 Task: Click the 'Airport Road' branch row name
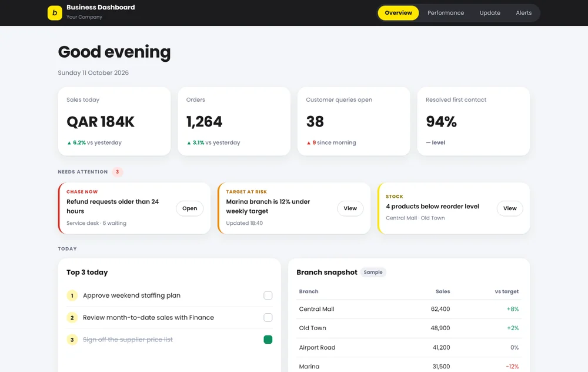click(x=318, y=348)
